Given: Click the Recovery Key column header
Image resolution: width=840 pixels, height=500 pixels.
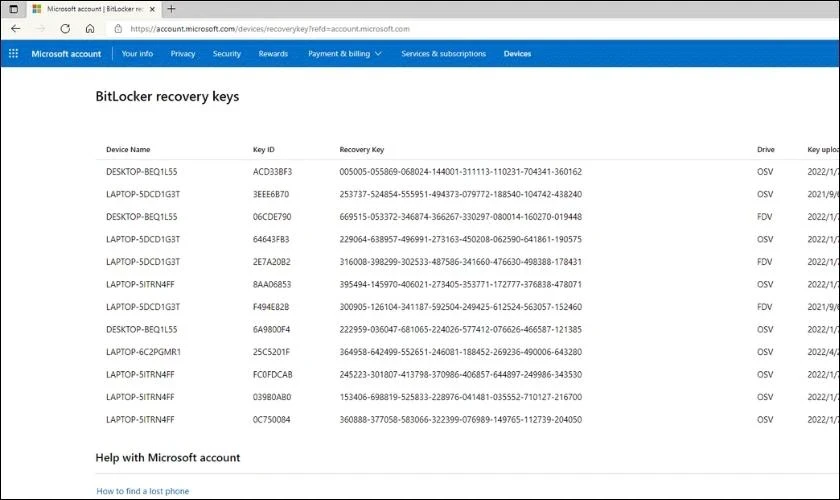Looking at the screenshot, I should (x=362, y=150).
